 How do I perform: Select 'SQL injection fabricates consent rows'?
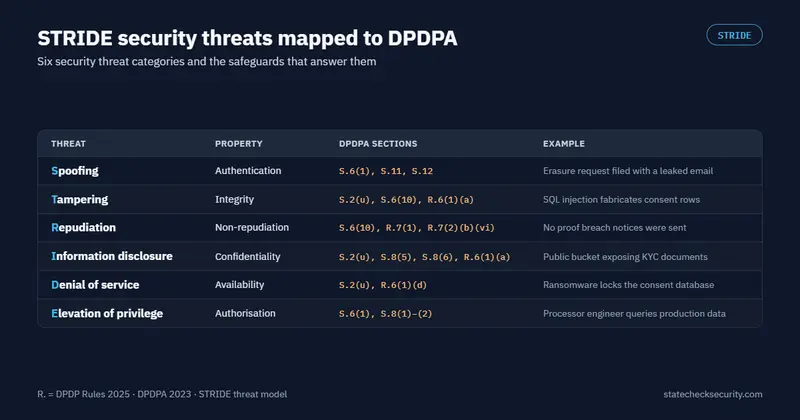click(621, 200)
